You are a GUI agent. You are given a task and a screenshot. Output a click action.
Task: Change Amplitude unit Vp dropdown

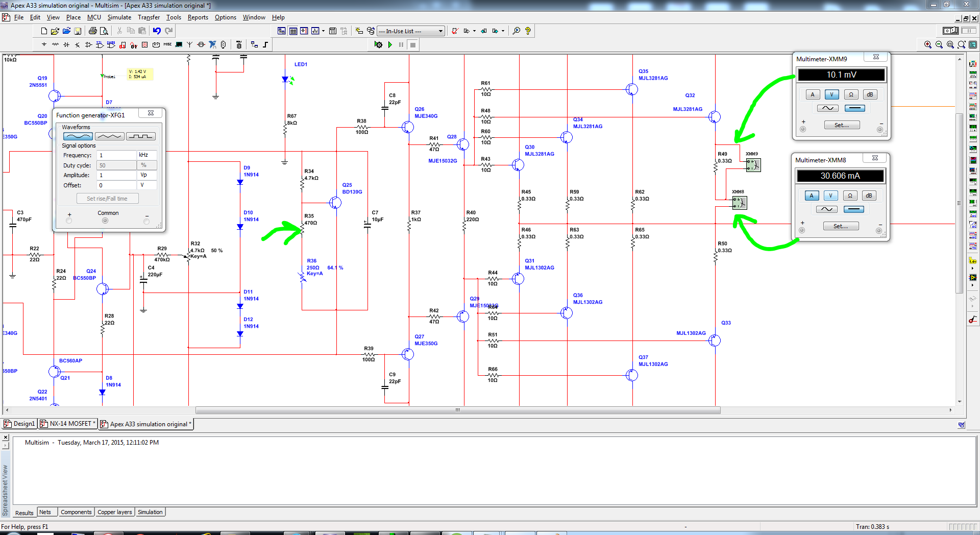pyautogui.click(x=147, y=175)
